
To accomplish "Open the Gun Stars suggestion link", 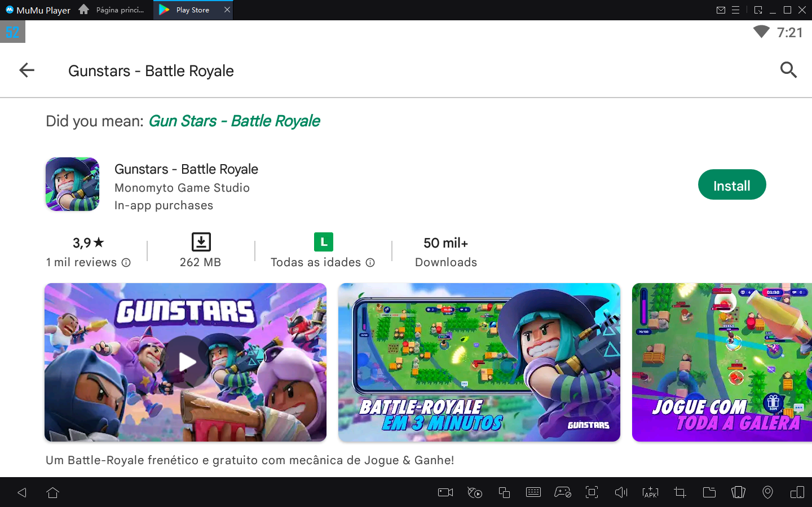I will tap(234, 121).
